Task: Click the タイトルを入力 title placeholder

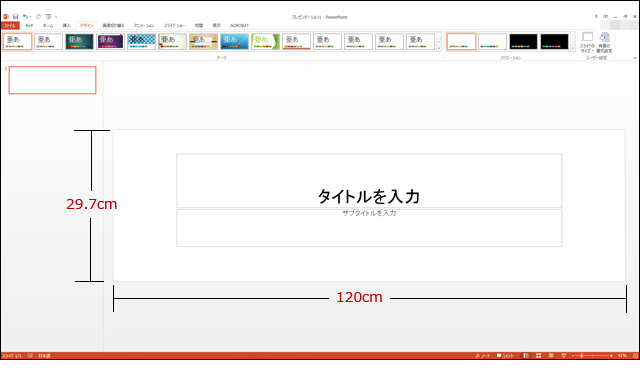Action: 369,180
